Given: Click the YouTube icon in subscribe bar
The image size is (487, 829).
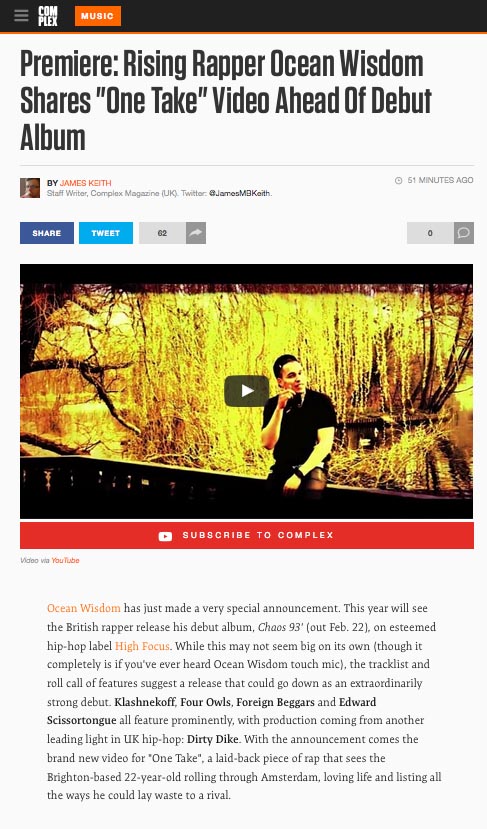Looking at the screenshot, I should click(165, 536).
